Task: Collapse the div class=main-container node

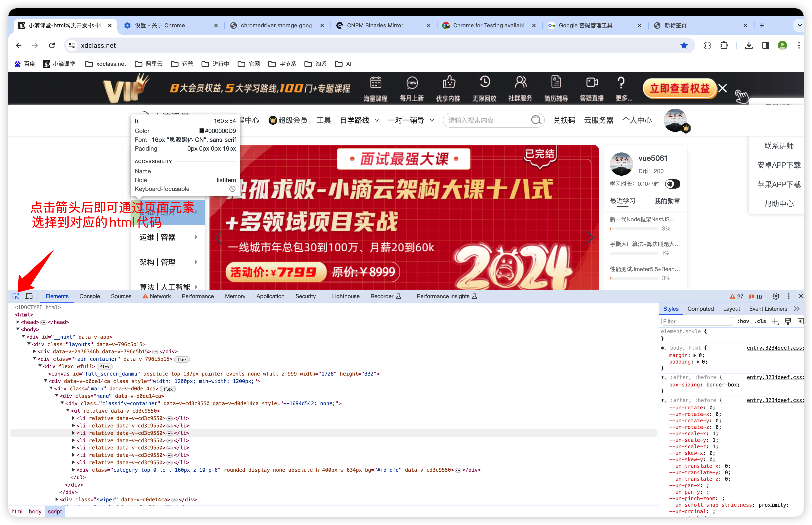Action: [35, 359]
